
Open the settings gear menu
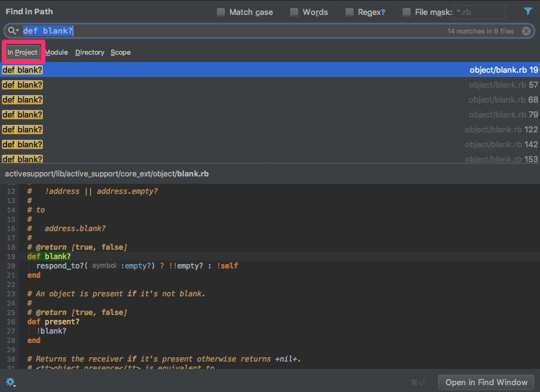click(x=11, y=382)
